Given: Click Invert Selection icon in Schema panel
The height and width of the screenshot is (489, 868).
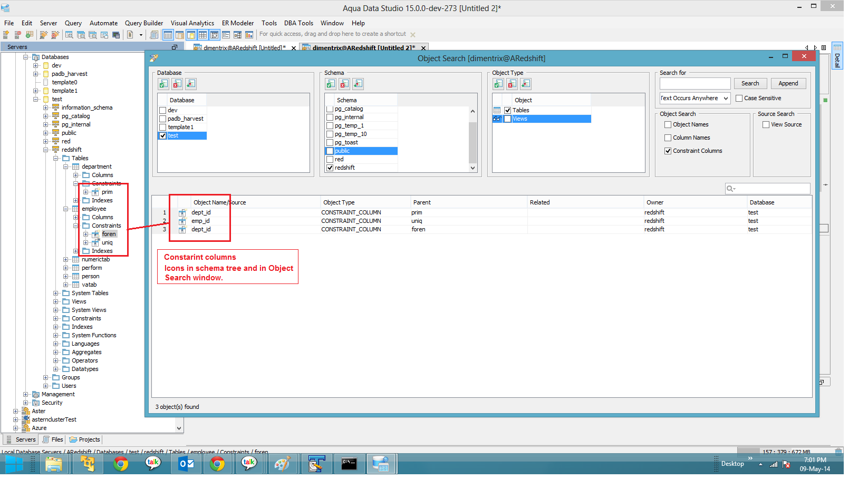Looking at the screenshot, I should point(358,84).
